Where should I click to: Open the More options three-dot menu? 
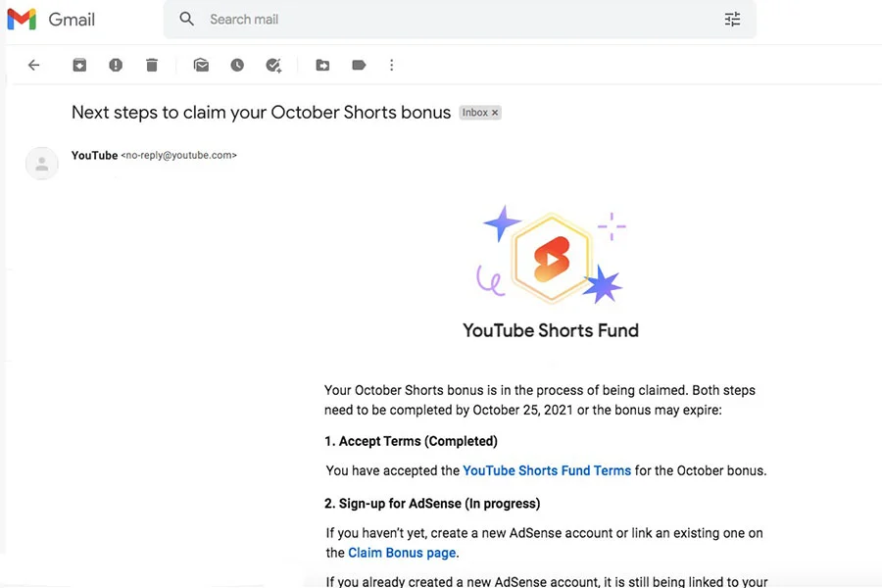click(x=391, y=66)
